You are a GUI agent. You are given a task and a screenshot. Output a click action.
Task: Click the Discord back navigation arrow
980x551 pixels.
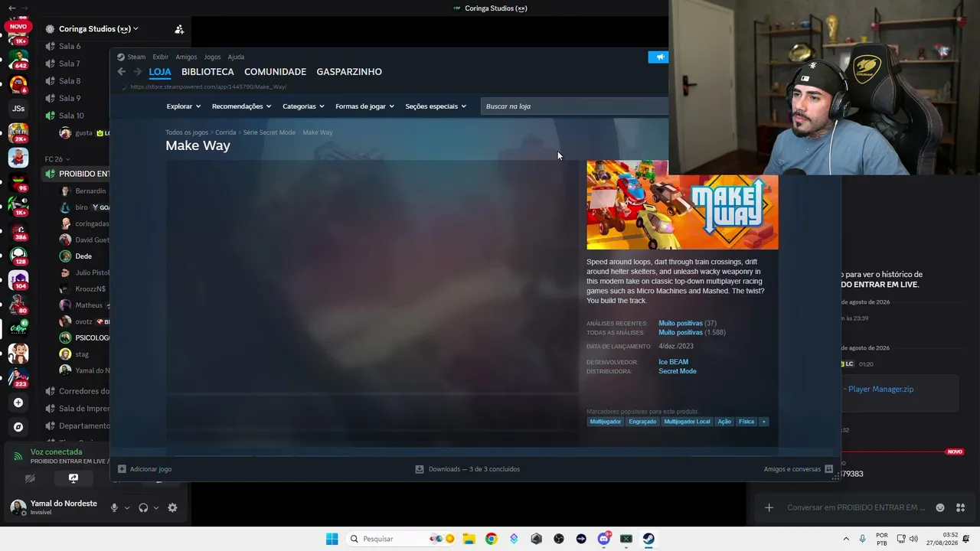tap(11, 8)
